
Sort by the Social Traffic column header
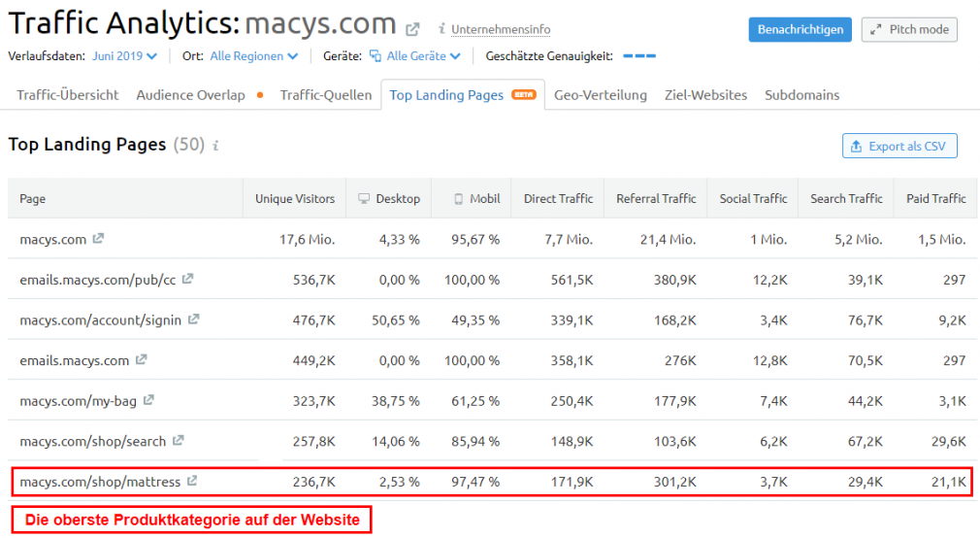[x=753, y=198]
